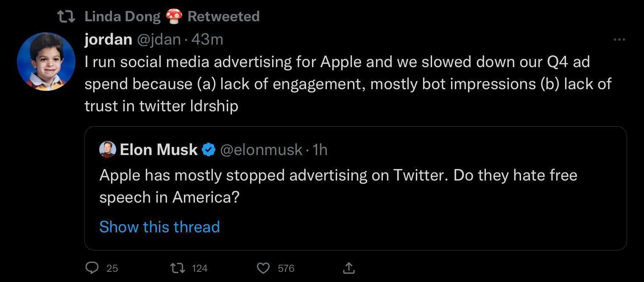The height and width of the screenshot is (282, 644).
Task: Click Elon Musk's blue verified badge
Action: (x=208, y=149)
